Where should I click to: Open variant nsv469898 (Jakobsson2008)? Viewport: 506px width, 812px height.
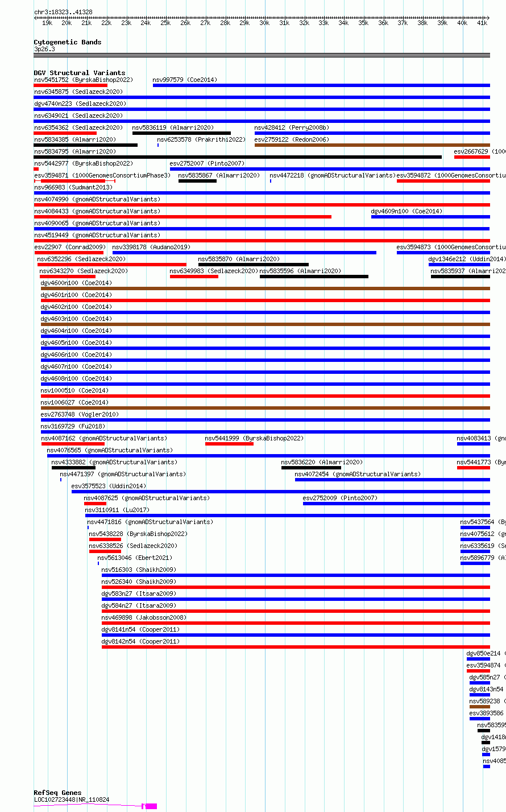tap(296, 623)
